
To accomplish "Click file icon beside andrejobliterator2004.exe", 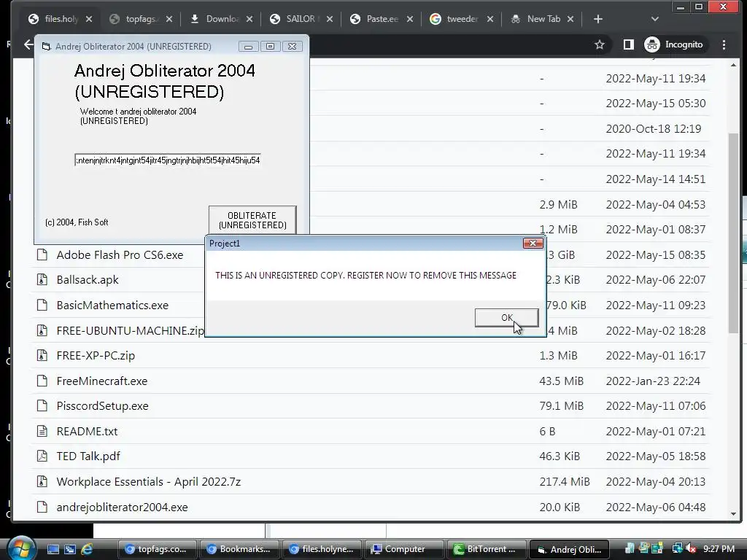I will 42,507.
